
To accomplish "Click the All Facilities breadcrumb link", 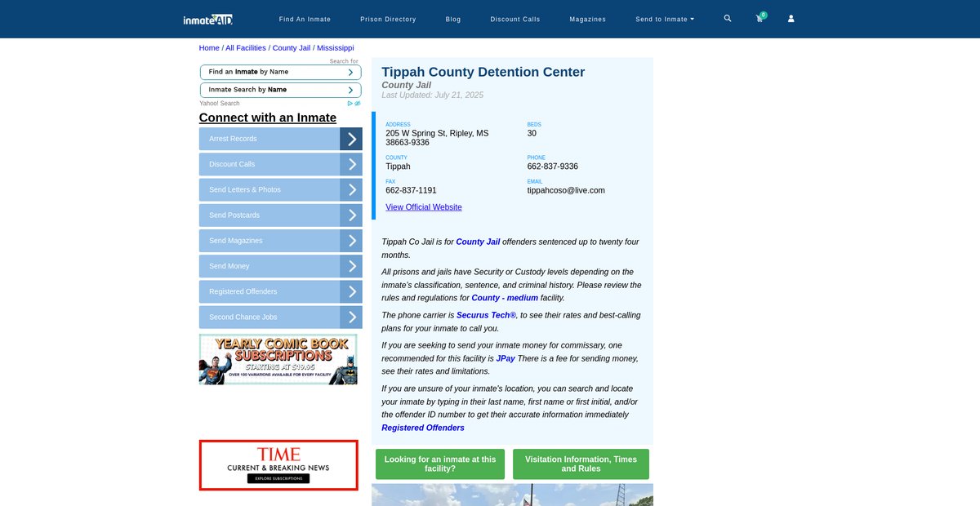I will [x=246, y=48].
